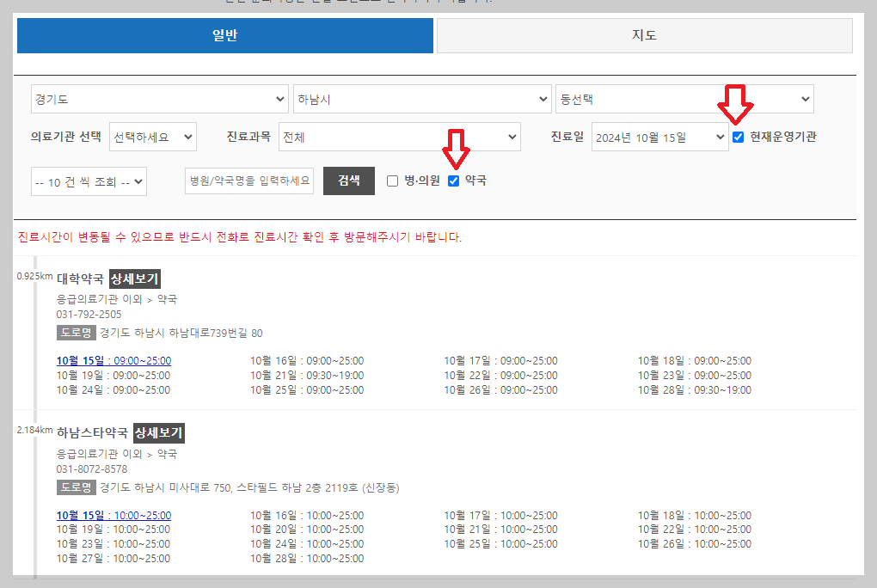Open 상세보기 for 대학약국

pyautogui.click(x=135, y=279)
